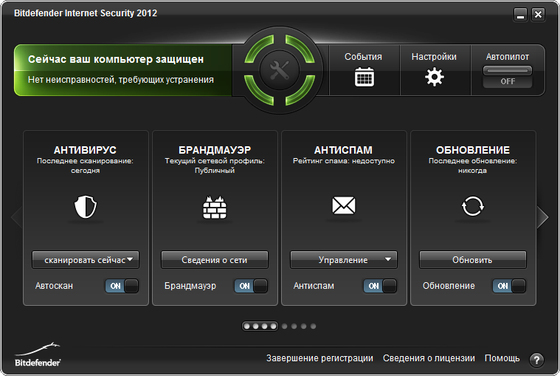Click the Антиспам envelope icon

(344, 205)
